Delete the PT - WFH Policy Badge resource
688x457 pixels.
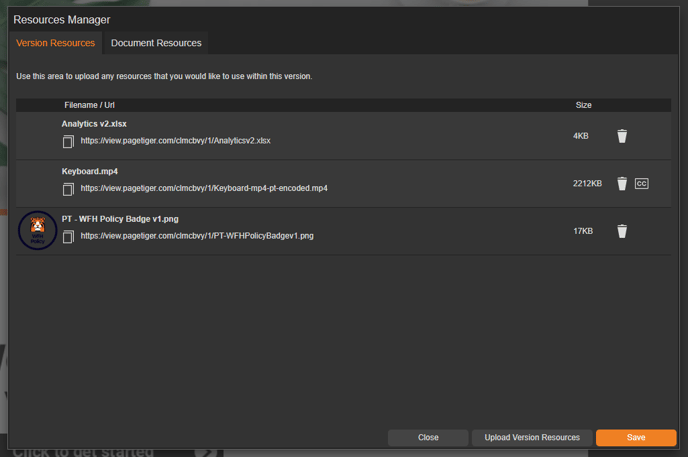point(622,231)
